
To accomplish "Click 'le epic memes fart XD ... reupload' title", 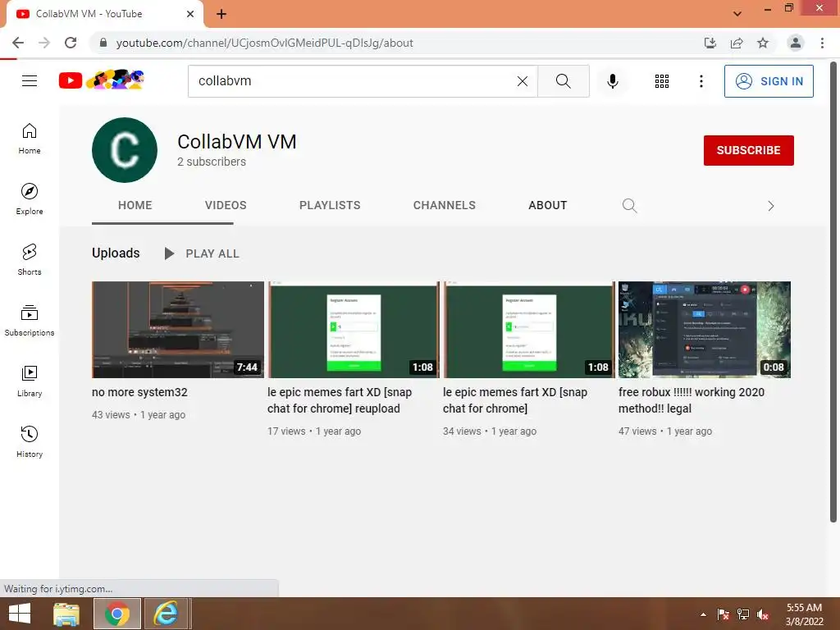I will [340, 400].
